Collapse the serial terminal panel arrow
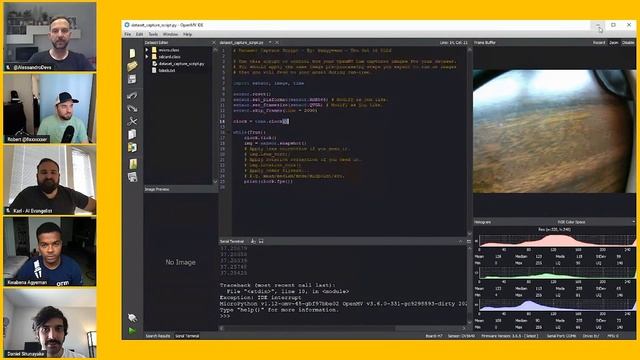 click(x=460, y=241)
